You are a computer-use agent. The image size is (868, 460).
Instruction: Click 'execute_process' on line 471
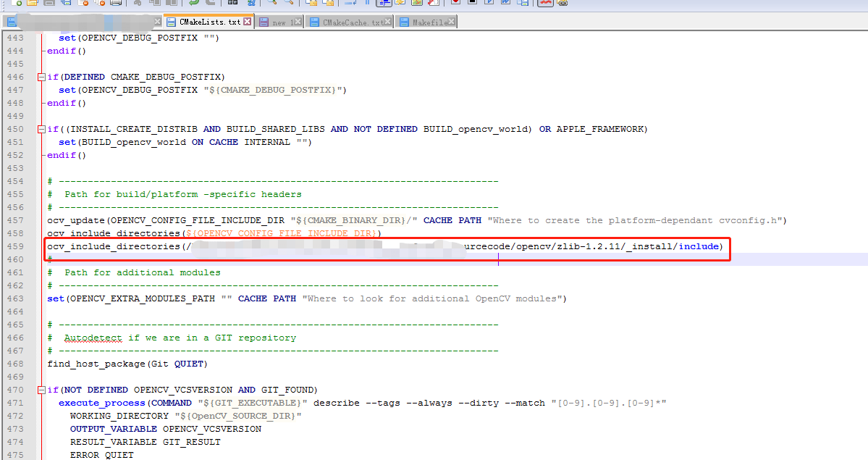102,403
